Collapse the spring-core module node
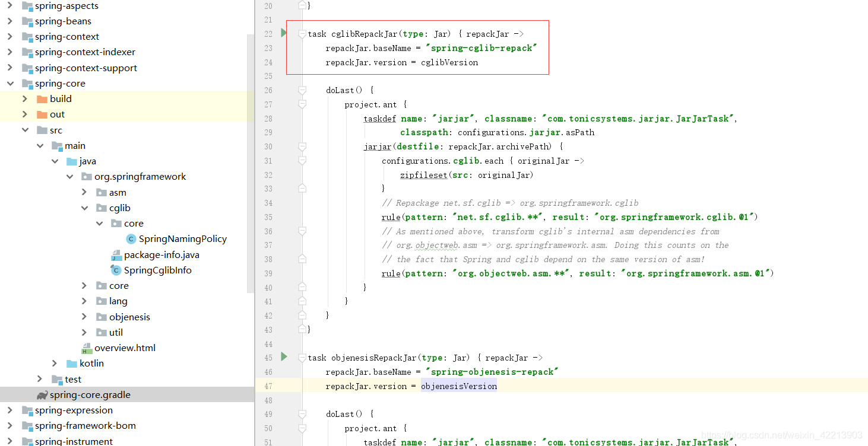This screenshot has height=446, width=868. tap(10, 84)
